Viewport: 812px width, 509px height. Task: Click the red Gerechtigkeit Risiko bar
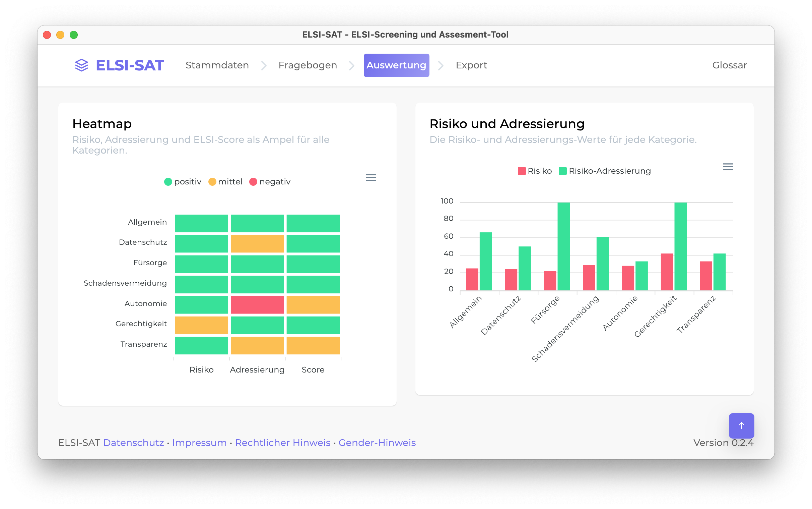click(667, 272)
